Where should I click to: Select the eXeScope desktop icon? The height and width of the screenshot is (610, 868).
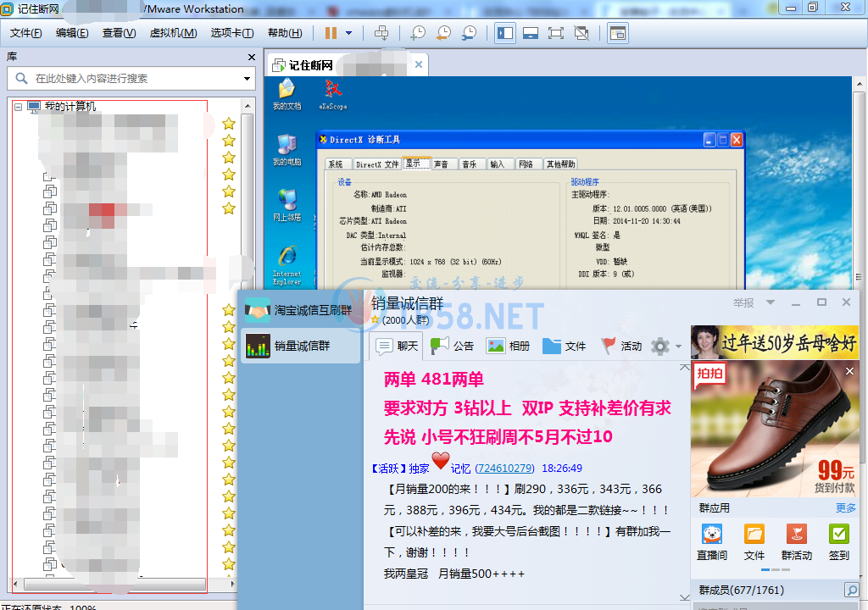point(333,95)
